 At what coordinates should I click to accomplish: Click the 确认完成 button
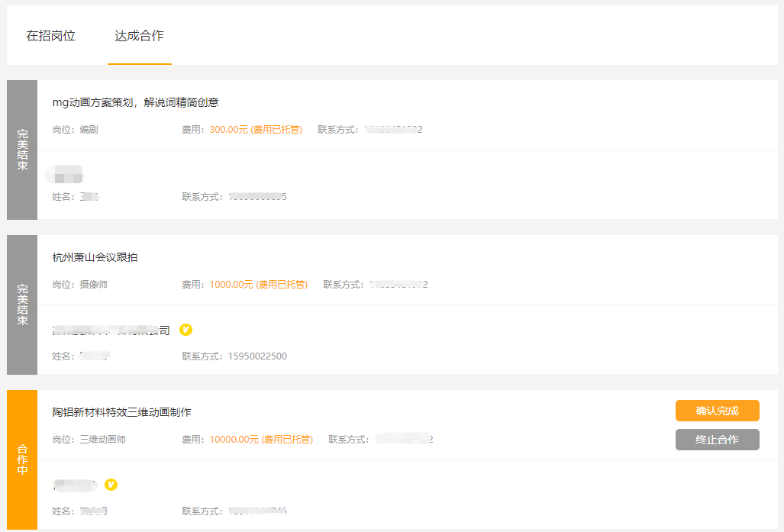(717, 411)
